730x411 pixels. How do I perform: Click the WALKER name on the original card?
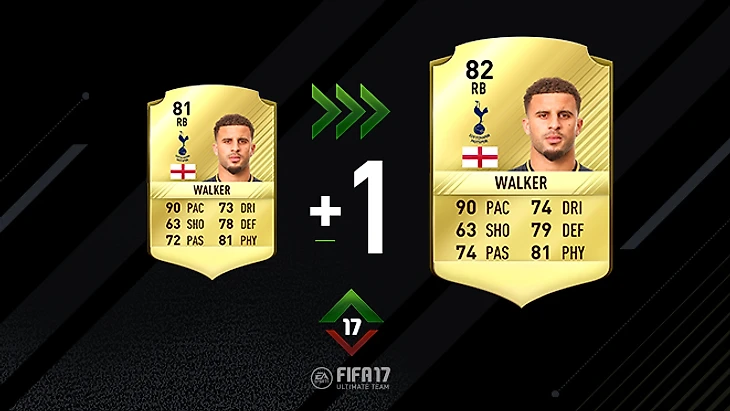point(212,190)
